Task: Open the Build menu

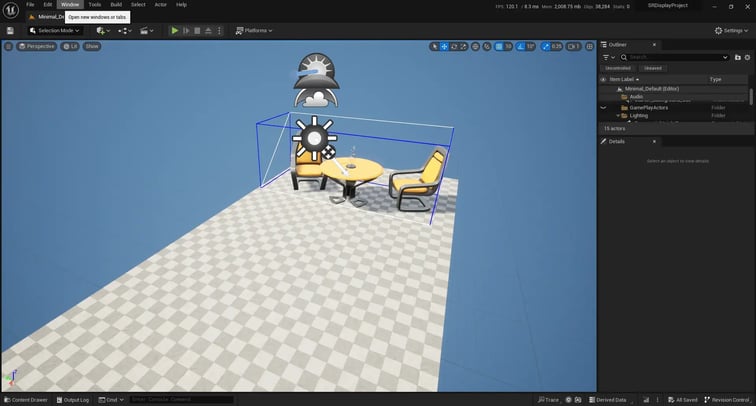Action: tap(116, 4)
